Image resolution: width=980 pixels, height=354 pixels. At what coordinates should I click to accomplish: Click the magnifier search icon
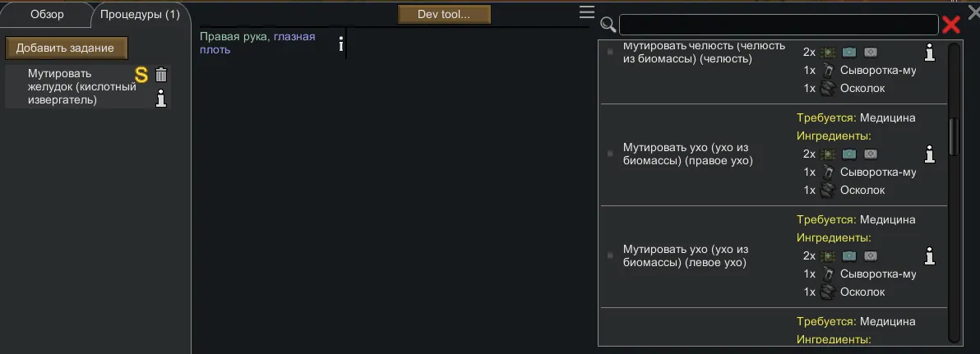pyautogui.click(x=608, y=25)
